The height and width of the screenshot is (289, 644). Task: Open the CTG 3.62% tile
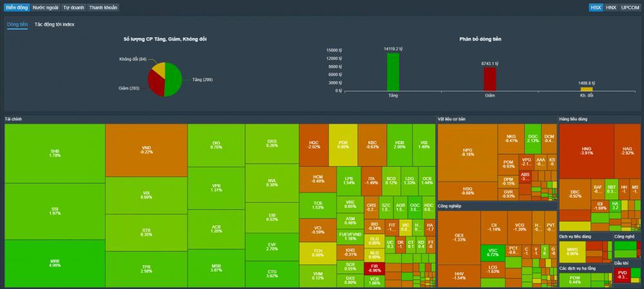(x=272, y=274)
